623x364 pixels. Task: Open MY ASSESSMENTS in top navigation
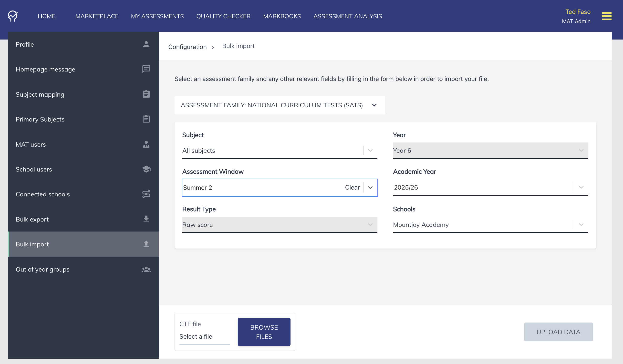pos(157,16)
